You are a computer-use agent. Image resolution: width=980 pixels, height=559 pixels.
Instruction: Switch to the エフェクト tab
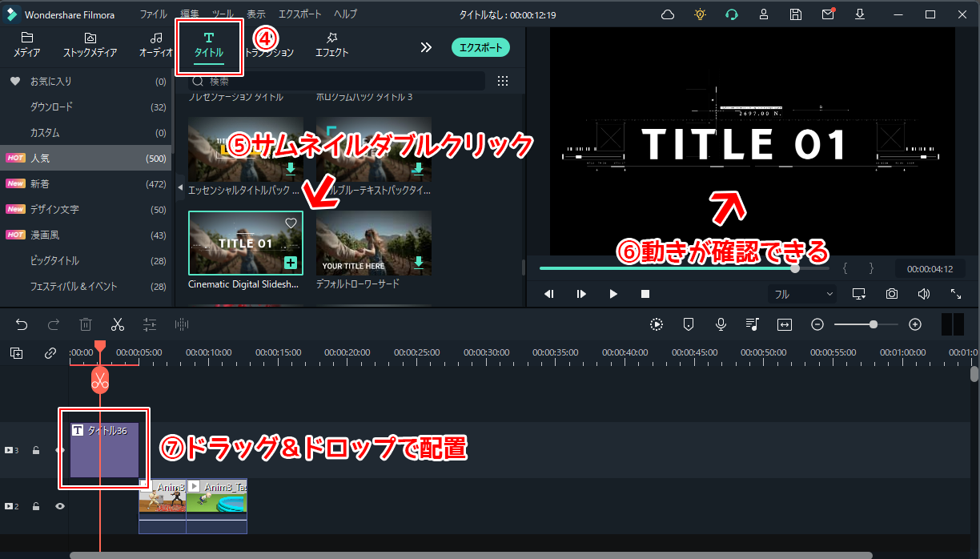[x=331, y=46]
